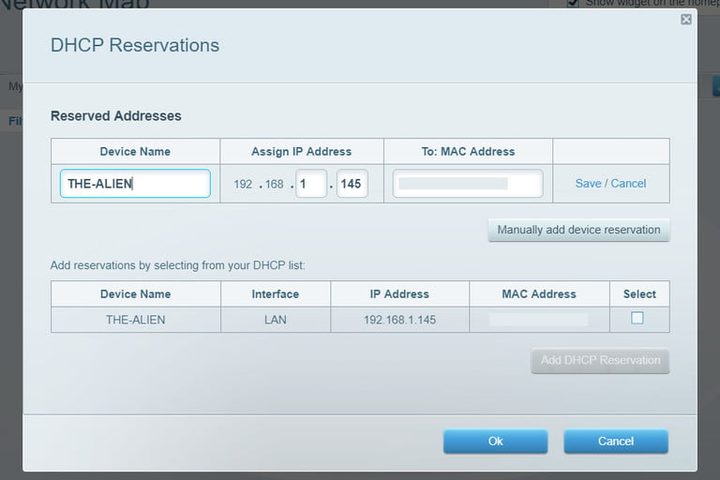The width and height of the screenshot is (720, 480).
Task: Click the Reserved Addresses heading
Action: 116,116
